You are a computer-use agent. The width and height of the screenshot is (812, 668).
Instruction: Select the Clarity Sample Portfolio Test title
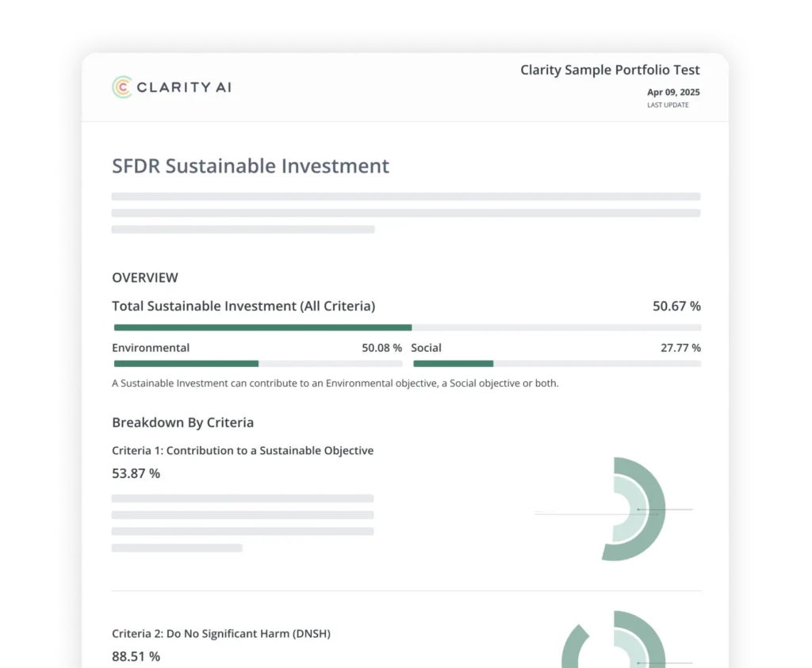(x=610, y=70)
